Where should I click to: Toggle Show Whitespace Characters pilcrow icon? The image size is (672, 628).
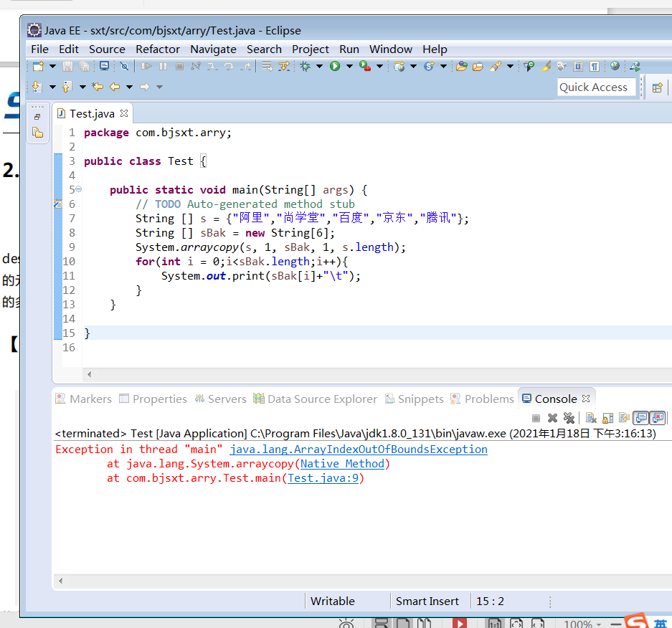pyautogui.click(x=594, y=67)
